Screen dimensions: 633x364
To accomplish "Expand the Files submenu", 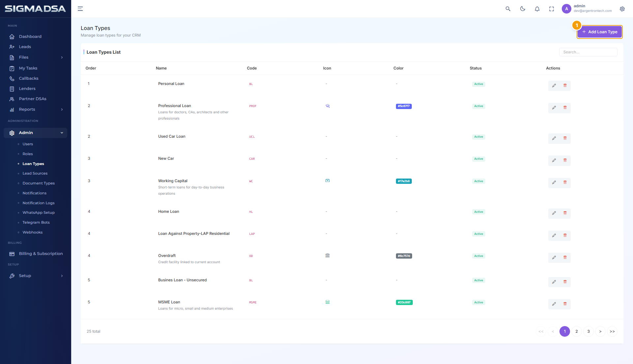I will tap(35, 57).
